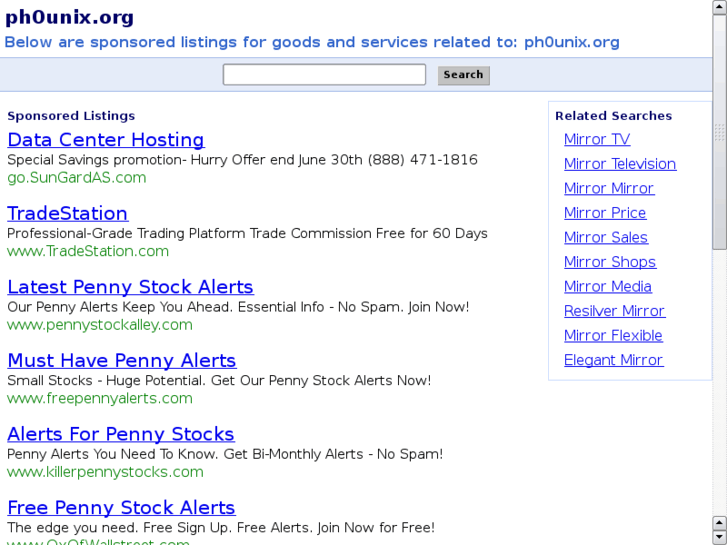Open Must Have Penny Alerts link
The width and height of the screenshot is (727, 545).
click(121, 360)
